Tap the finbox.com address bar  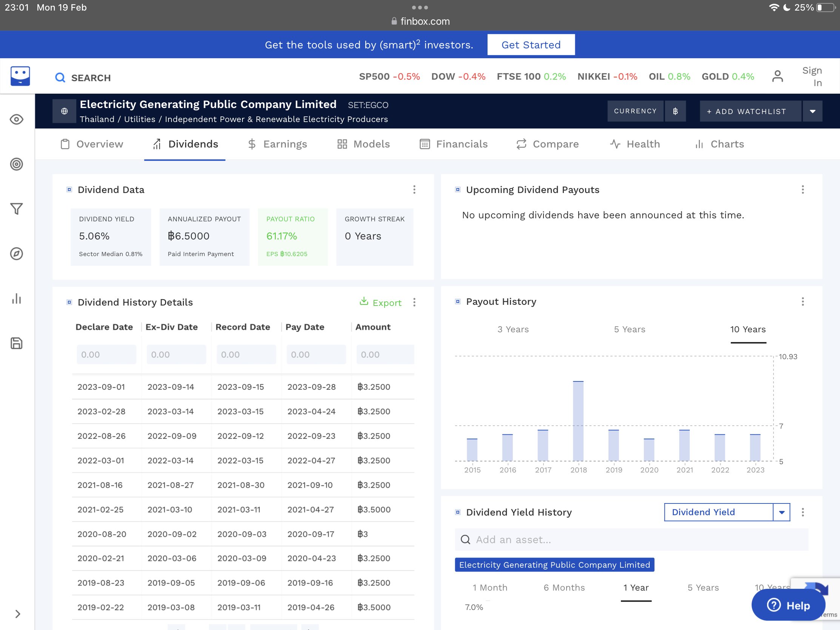coord(420,21)
